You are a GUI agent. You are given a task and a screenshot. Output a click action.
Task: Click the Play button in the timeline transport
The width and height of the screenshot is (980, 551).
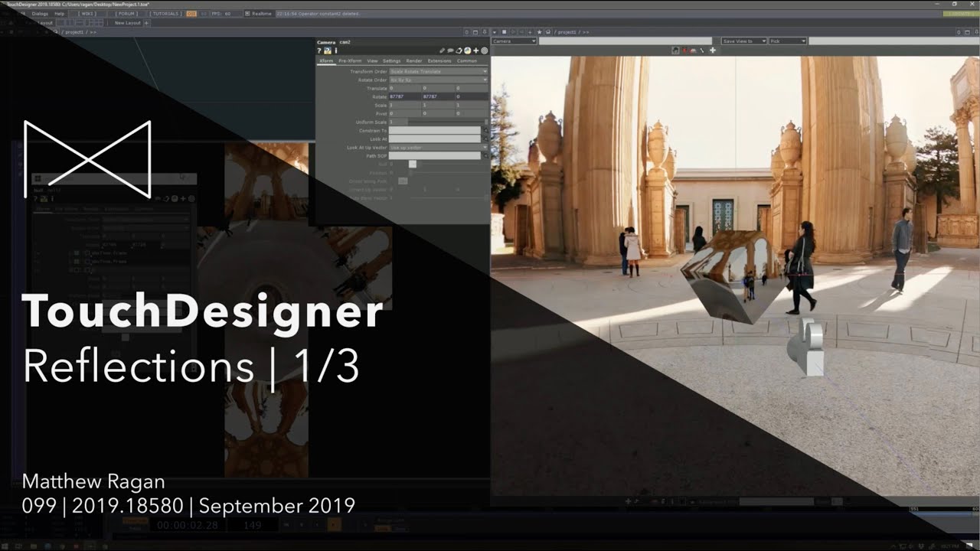[x=334, y=525]
